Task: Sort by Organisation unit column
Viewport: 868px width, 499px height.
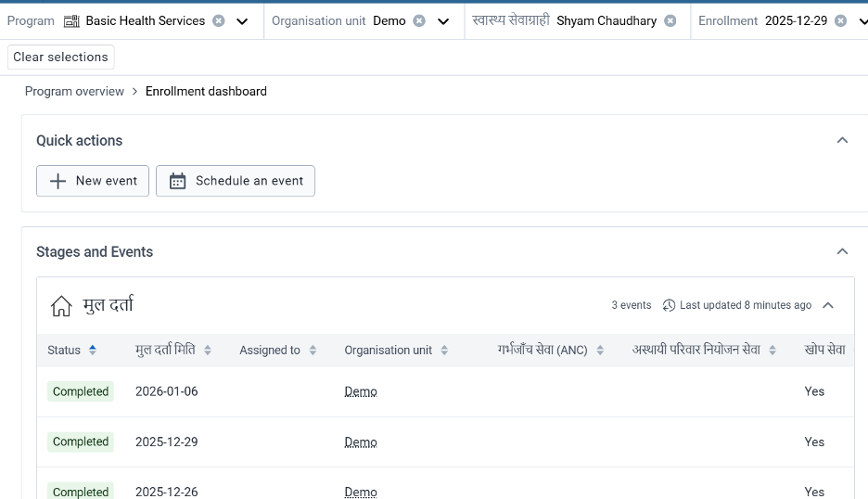Action: click(x=444, y=351)
